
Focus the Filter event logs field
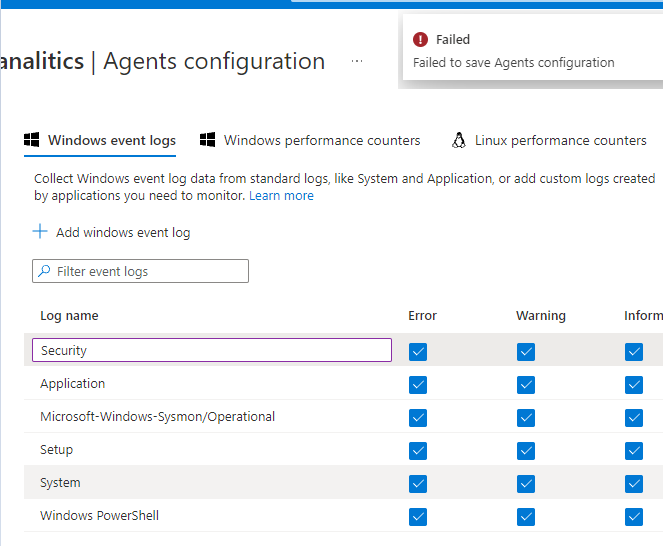(x=140, y=271)
